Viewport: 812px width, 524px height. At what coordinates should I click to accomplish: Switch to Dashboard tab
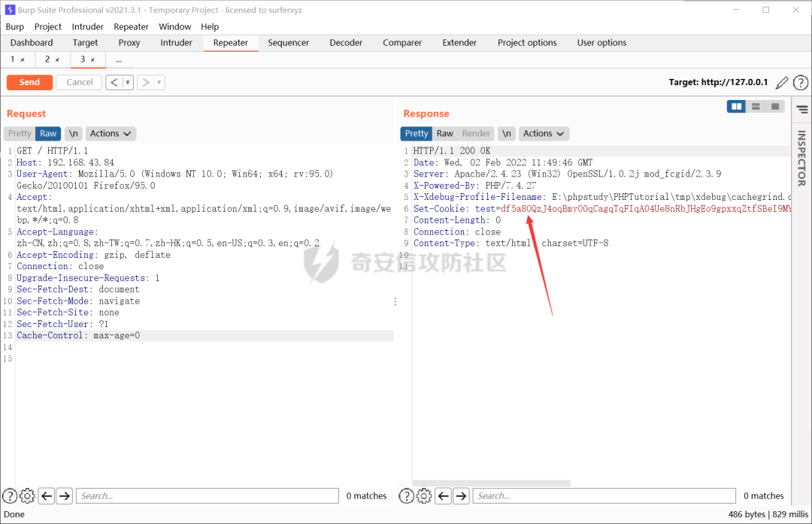32,42
